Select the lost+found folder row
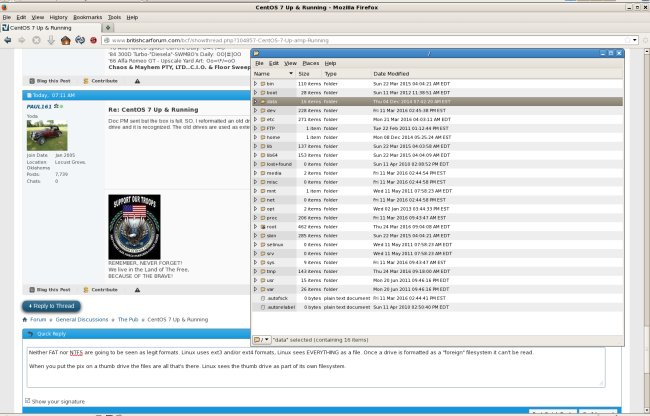This screenshot has width=650, height=416. coord(437,164)
